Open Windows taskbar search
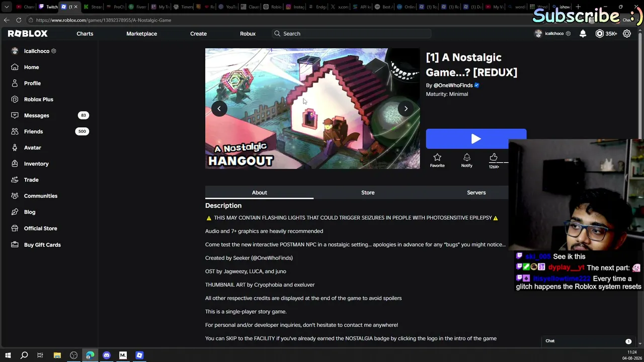The height and width of the screenshot is (362, 644). [24, 355]
